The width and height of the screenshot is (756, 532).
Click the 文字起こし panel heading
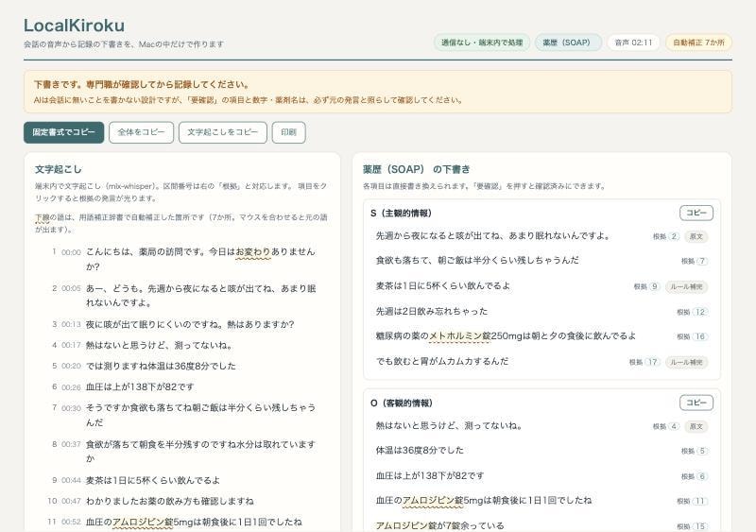point(59,169)
